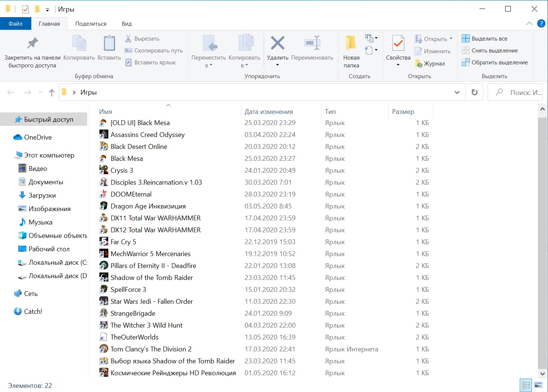548x392 pixels.
Task: Open Сеть in navigation pane
Action: pos(26,294)
